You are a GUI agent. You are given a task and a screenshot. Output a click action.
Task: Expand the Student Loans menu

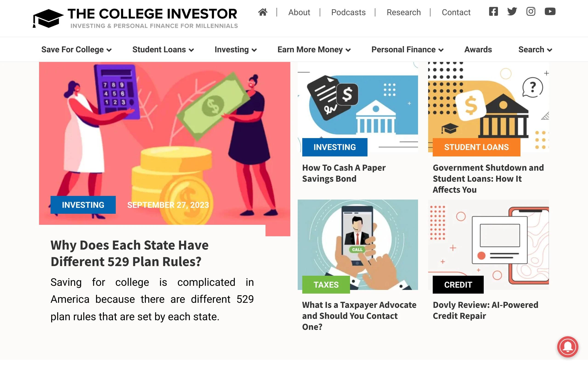(163, 50)
